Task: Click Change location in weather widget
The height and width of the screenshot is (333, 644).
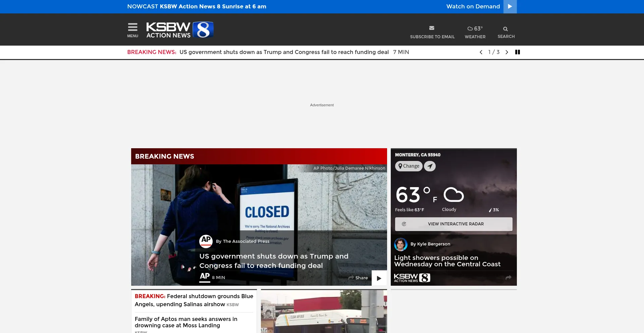Action: point(409,166)
